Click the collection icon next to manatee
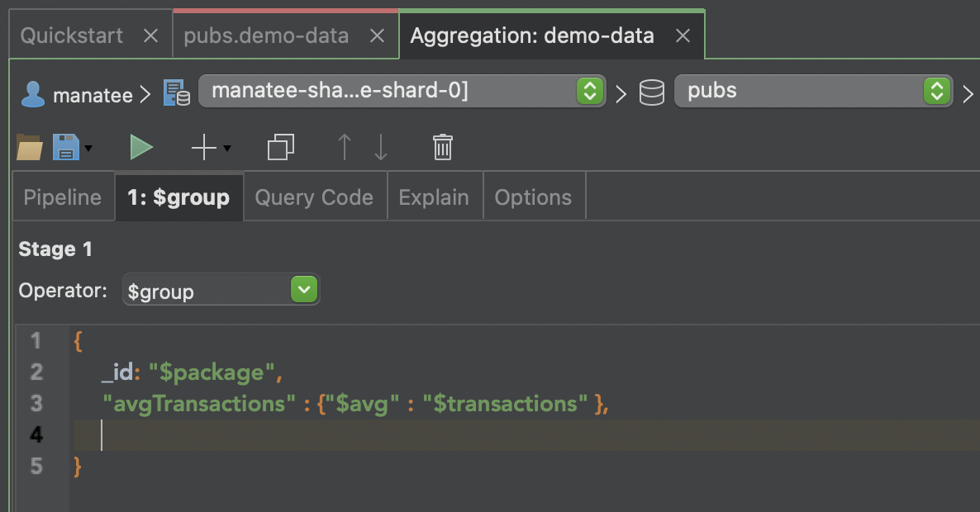The image size is (980, 512). coord(175,93)
